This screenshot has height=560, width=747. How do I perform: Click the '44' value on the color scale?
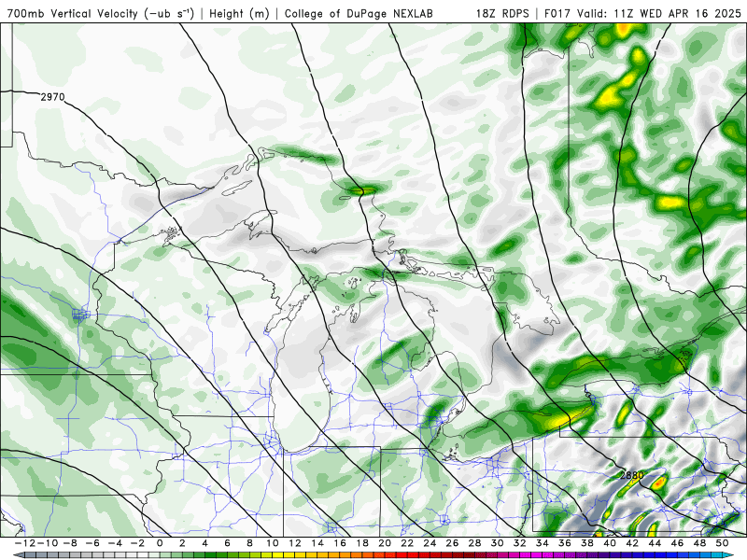[655, 543]
